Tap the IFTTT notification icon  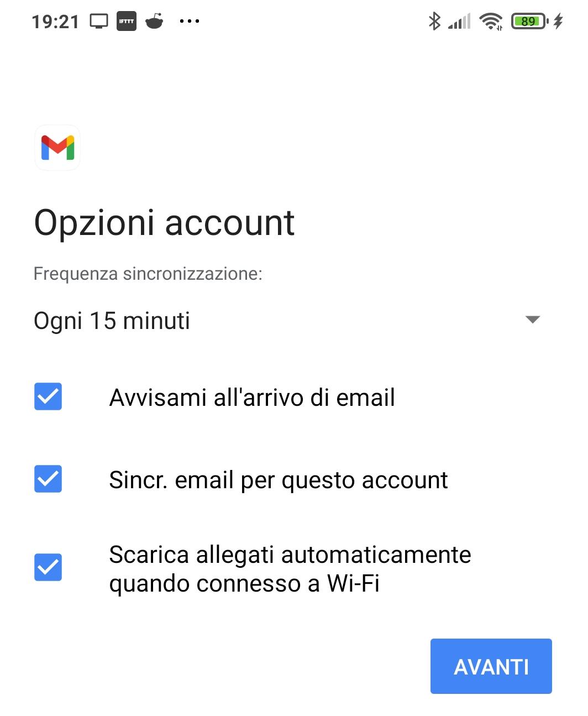point(127,22)
